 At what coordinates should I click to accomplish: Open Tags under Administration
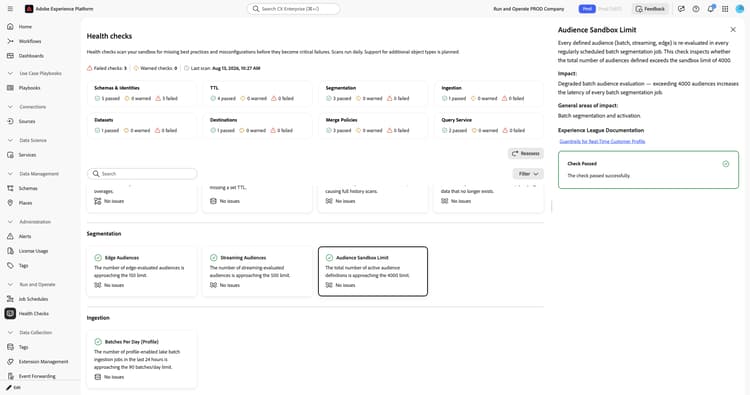coord(23,265)
